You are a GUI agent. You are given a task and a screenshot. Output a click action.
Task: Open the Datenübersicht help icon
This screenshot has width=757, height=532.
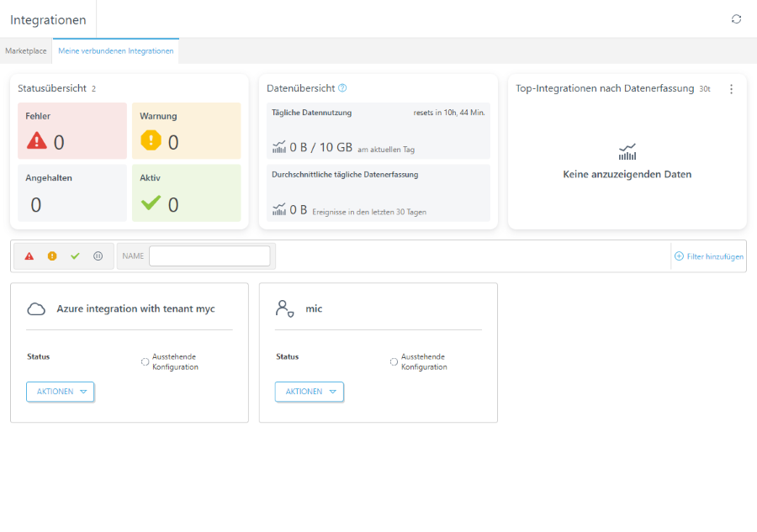pos(342,87)
